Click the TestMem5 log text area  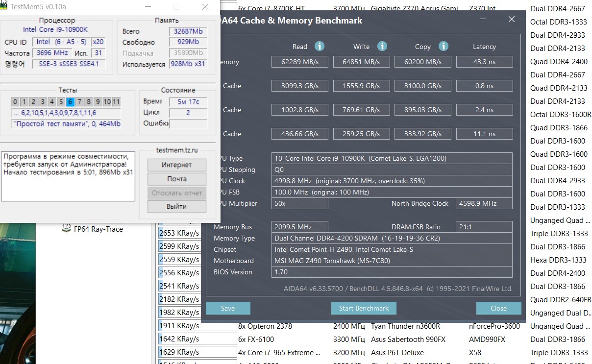click(68, 176)
